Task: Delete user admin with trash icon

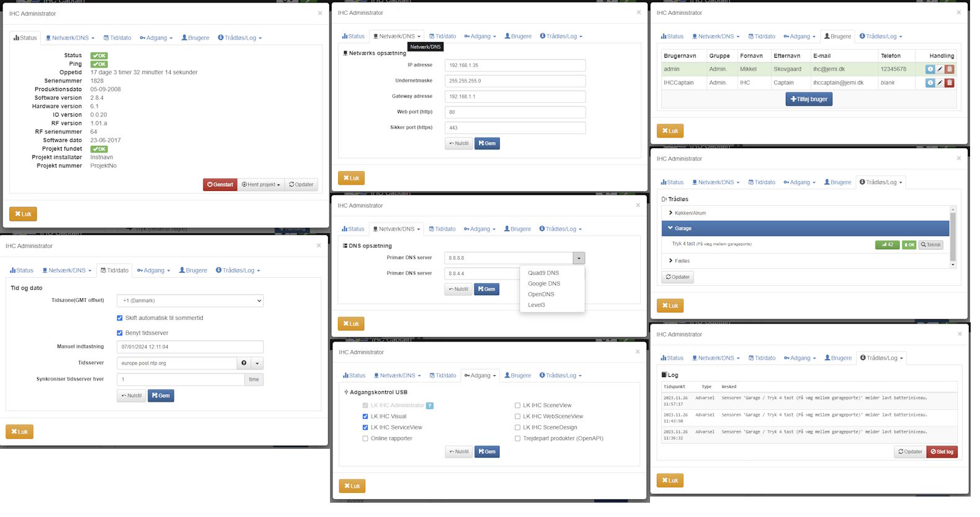Action: [949, 69]
